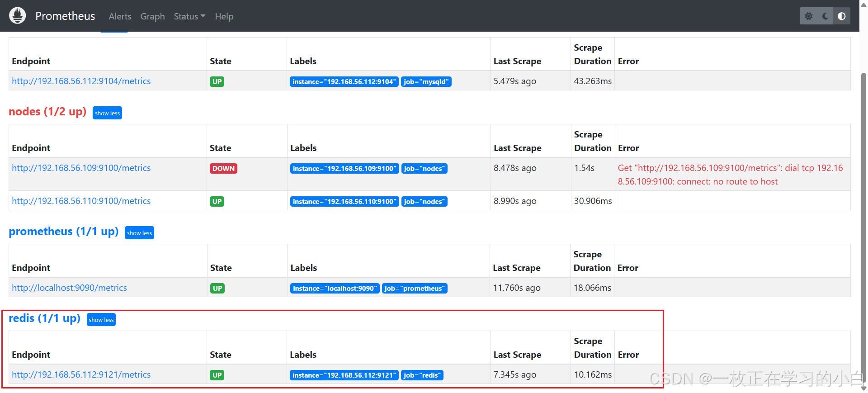Image resolution: width=868 pixels, height=393 pixels.
Task: Open the prometheus (1/1 up) heading link
Action: (x=64, y=232)
